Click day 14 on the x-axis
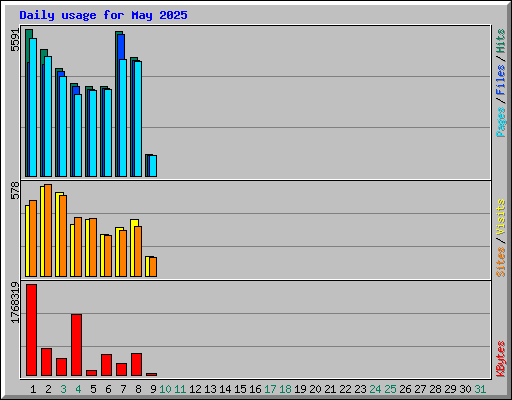512x400 pixels. [x=225, y=389]
